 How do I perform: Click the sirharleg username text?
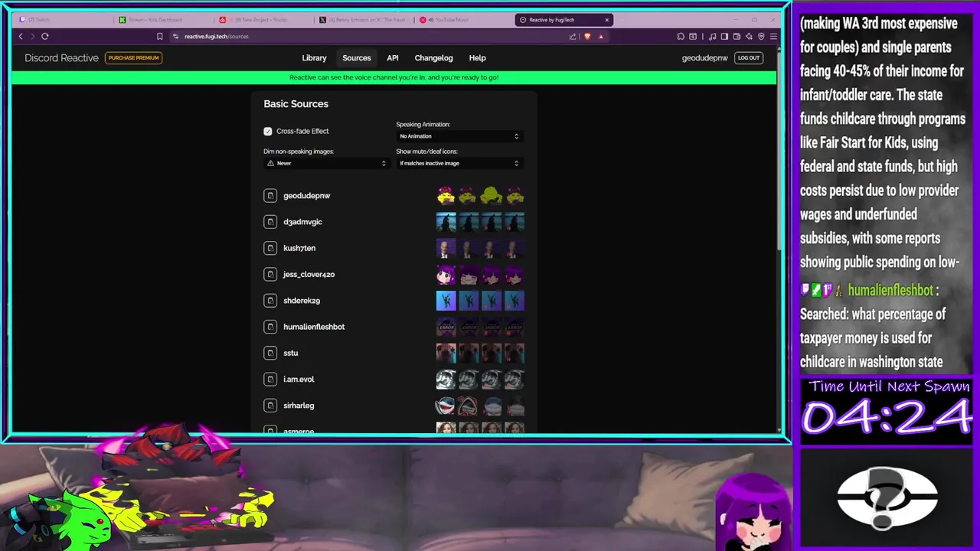tap(299, 406)
